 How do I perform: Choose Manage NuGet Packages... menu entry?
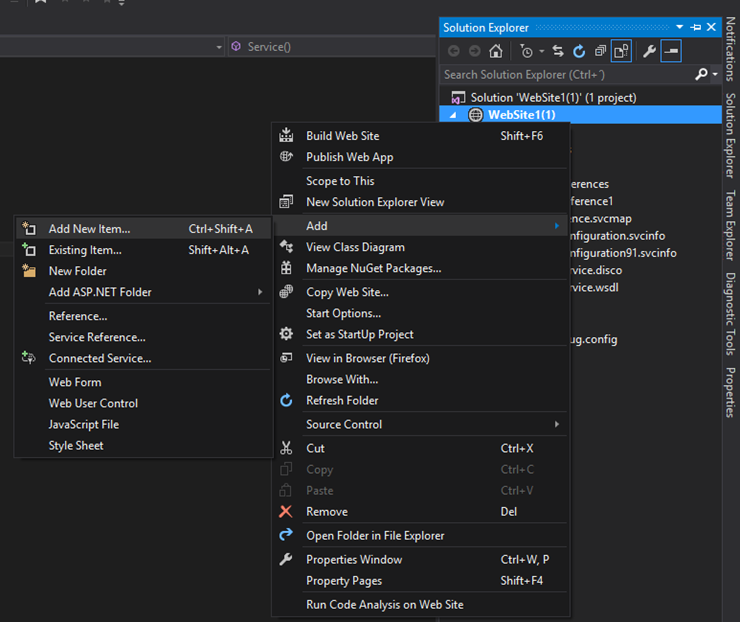coord(373,268)
